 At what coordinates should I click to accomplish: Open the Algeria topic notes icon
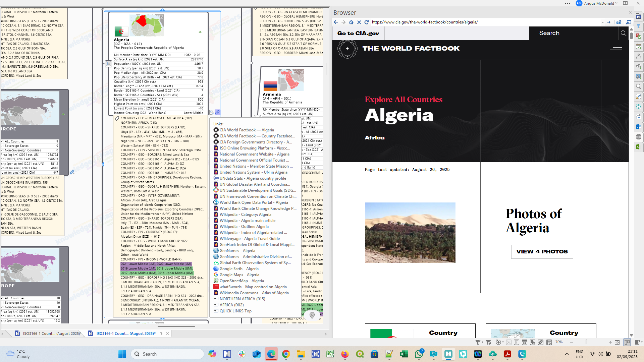(211, 112)
